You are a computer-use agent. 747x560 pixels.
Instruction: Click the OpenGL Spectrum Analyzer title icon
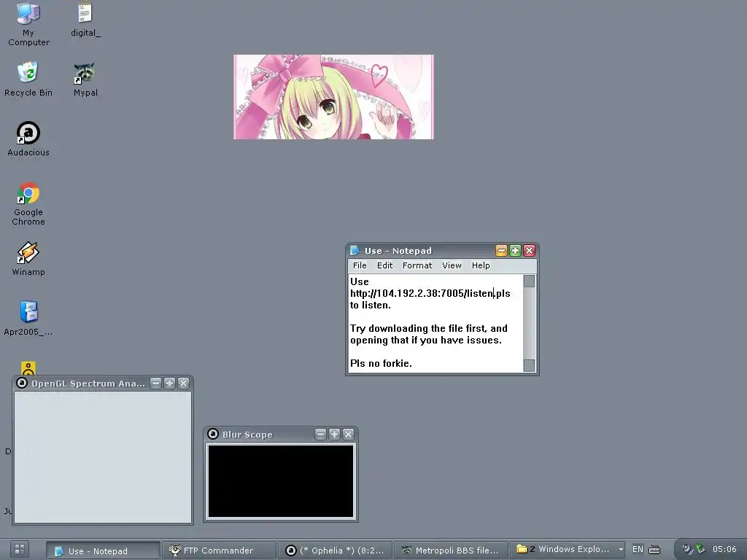tap(21, 383)
